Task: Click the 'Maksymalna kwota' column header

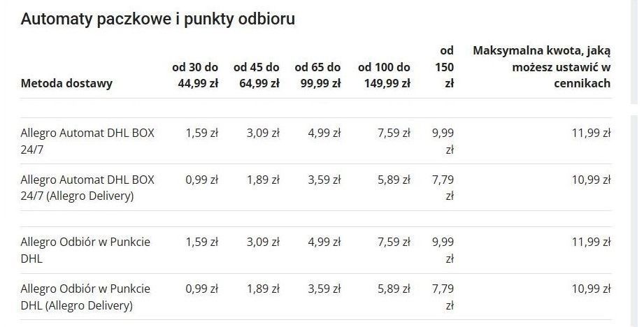Action: tap(542, 67)
